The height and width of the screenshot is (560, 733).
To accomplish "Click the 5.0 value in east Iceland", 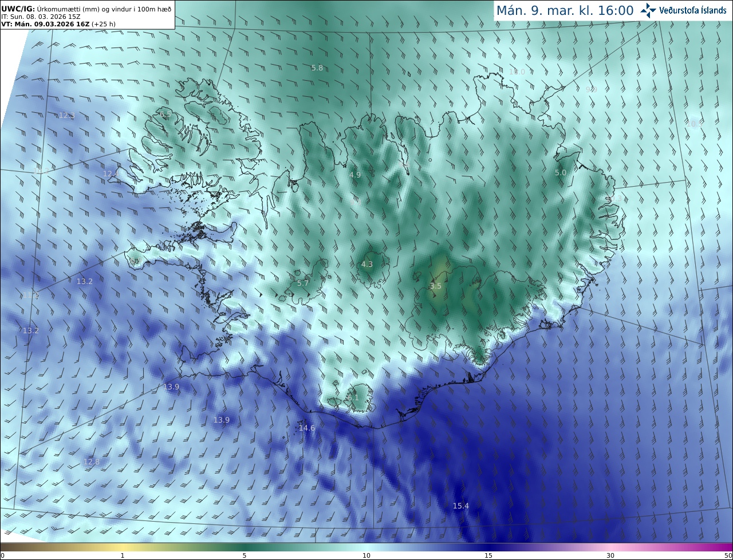I will [561, 172].
